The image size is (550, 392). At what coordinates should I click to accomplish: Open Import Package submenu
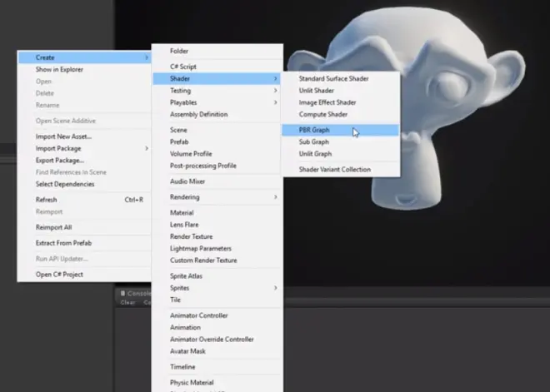pos(84,148)
